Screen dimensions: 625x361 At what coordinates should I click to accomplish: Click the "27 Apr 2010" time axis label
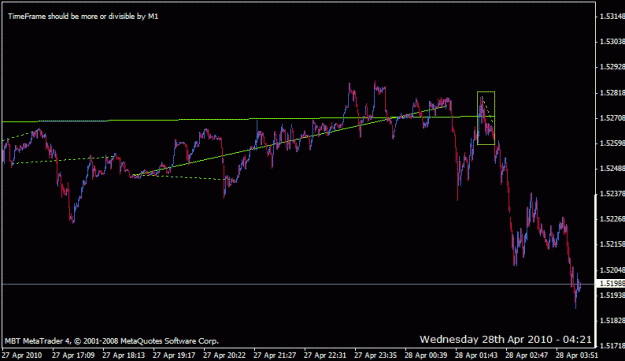pyautogui.click(x=22, y=355)
